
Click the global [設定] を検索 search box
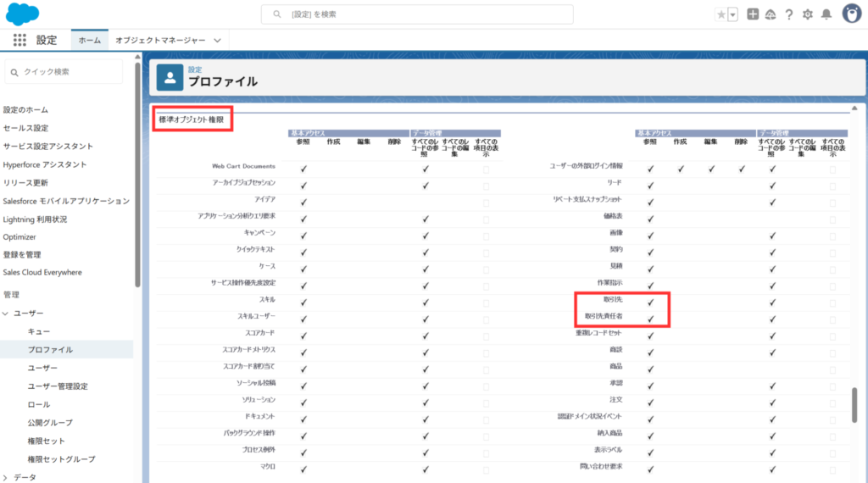[x=417, y=14]
